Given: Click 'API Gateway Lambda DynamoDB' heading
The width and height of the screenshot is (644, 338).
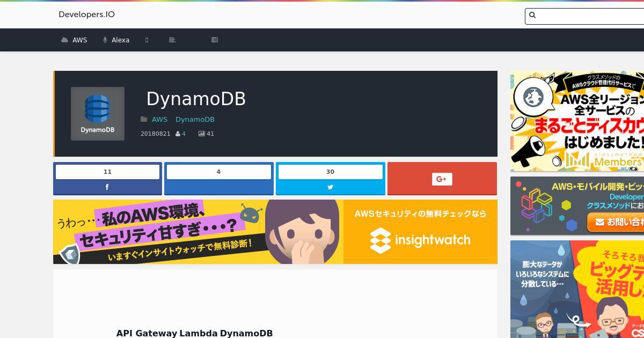Looking at the screenshot, I should (194, 333).
